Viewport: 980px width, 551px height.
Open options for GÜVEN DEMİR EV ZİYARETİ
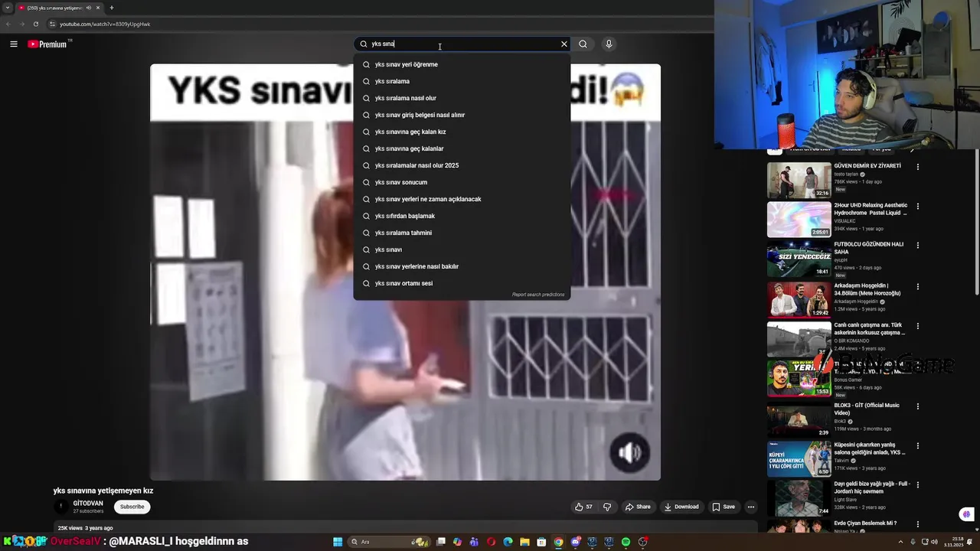tap(918, 167)
